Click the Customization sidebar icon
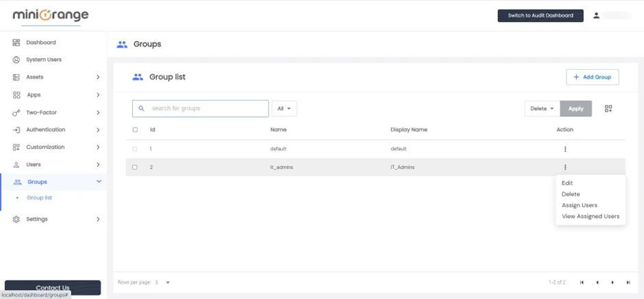644x299 pixels. (16, 147)
